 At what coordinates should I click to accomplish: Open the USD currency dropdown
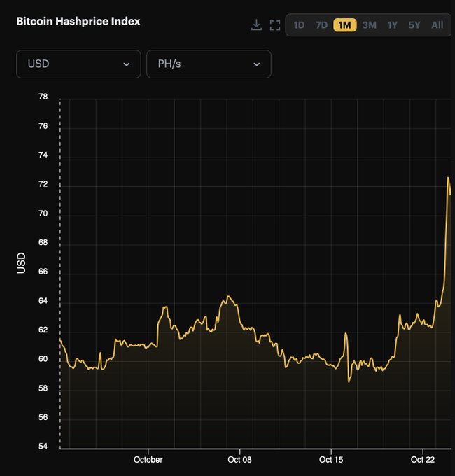[78, 64]
